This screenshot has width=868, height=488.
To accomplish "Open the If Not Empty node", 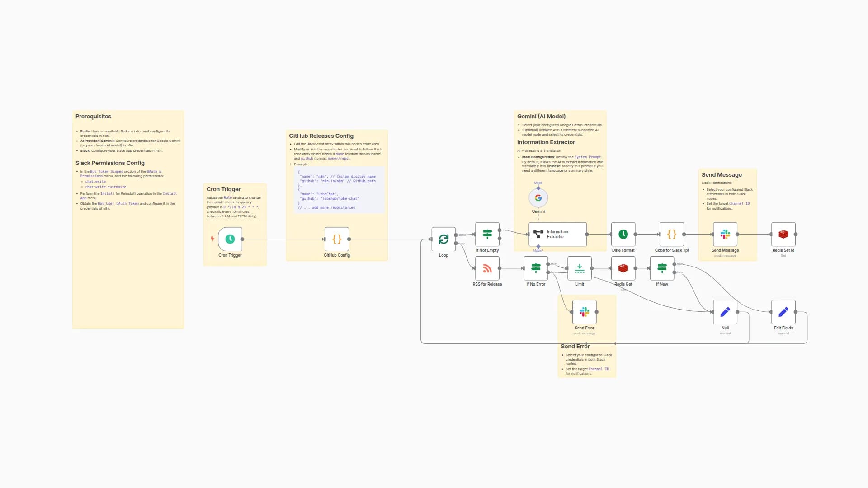I will click(x=487, y=234).
